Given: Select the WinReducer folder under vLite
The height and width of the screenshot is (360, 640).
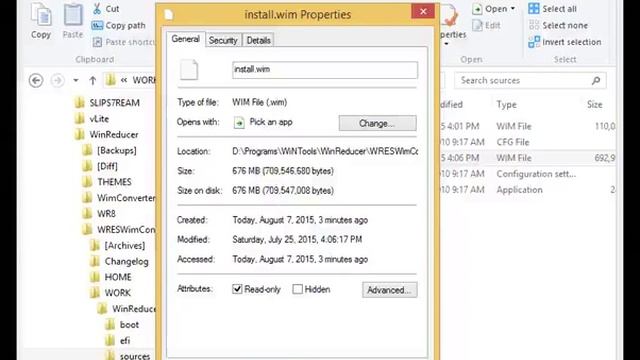Looking at the screenshot, I should 107,135.
